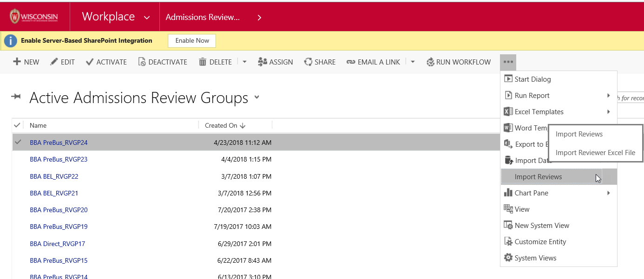Image resolution: width=644 pixels, height=279 pixels.
Task: Expand the Email a Link dropdown arrow
Action: click(x=413, y=62)
